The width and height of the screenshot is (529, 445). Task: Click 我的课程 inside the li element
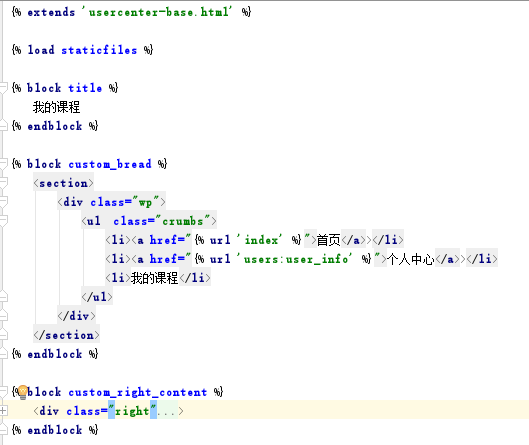155,278
